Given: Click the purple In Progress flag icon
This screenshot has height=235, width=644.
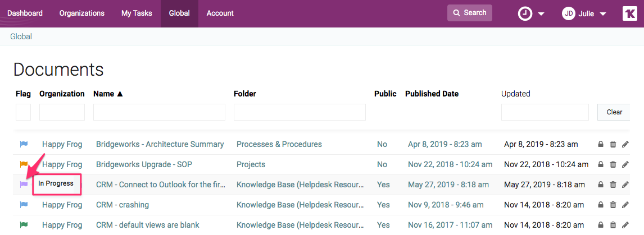Looking at the screenshot, I should pyautogui.click(x=24, y=184).
